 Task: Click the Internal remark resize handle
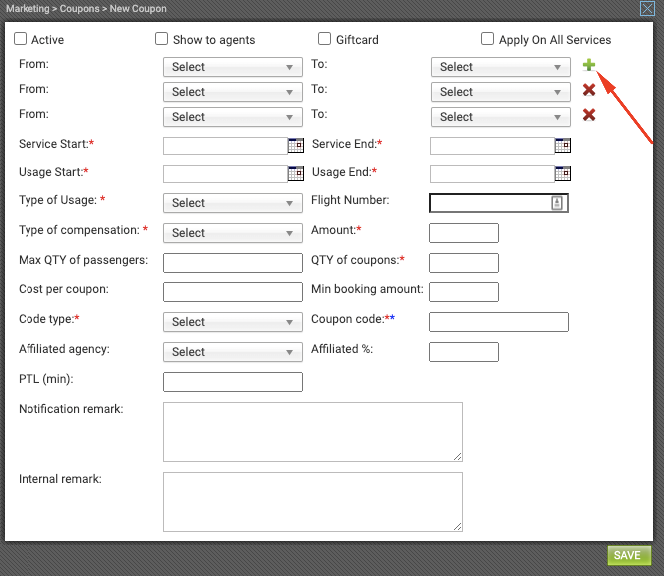pyautogui.click(x=457, y=526)
